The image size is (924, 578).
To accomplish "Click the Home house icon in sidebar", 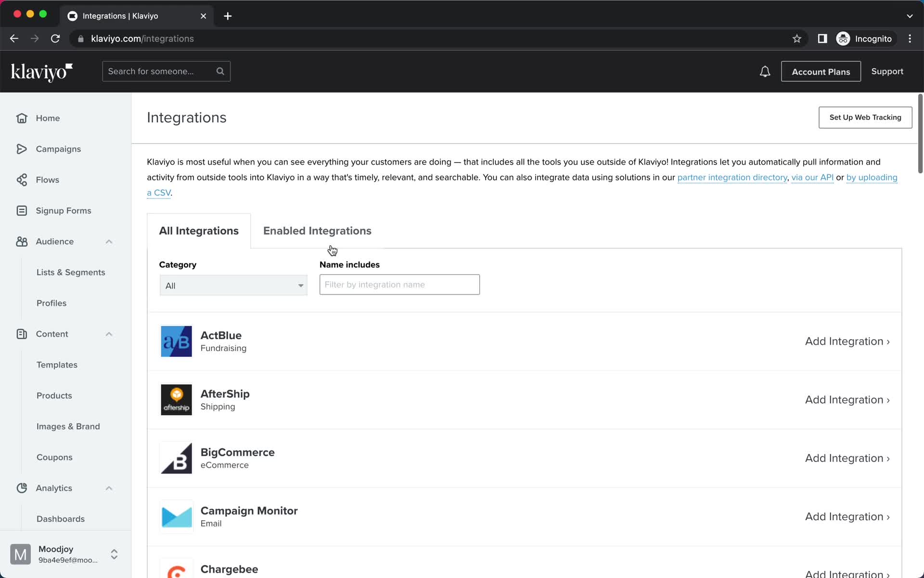I will click(x=22, y=118).
